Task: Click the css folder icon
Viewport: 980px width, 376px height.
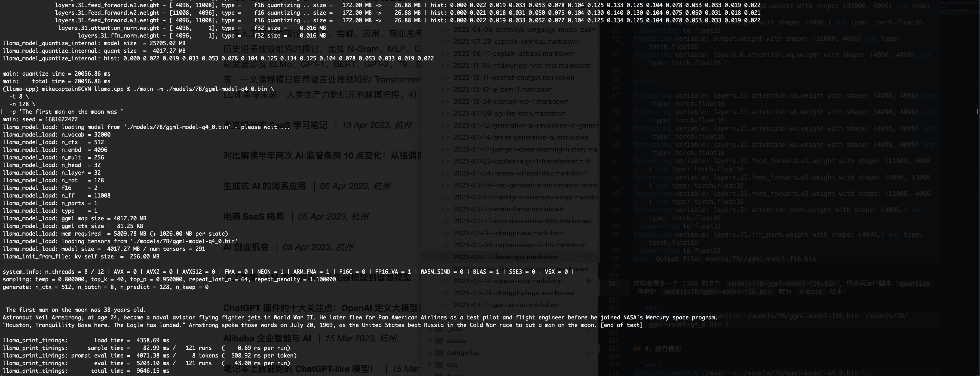Action: click(x=439, y=365)
